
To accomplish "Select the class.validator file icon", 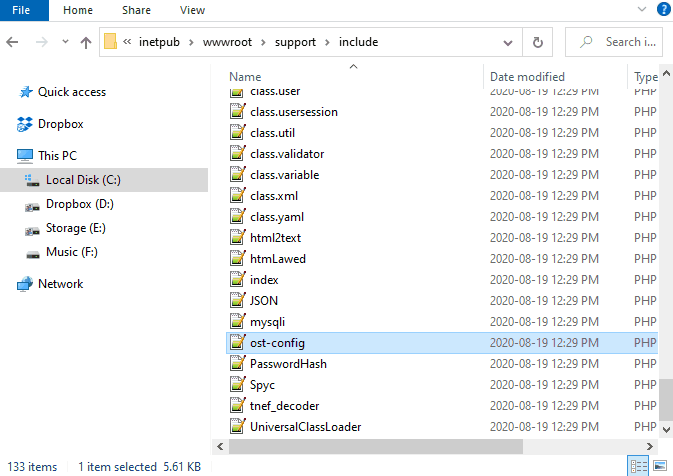I will coord(237,154).
